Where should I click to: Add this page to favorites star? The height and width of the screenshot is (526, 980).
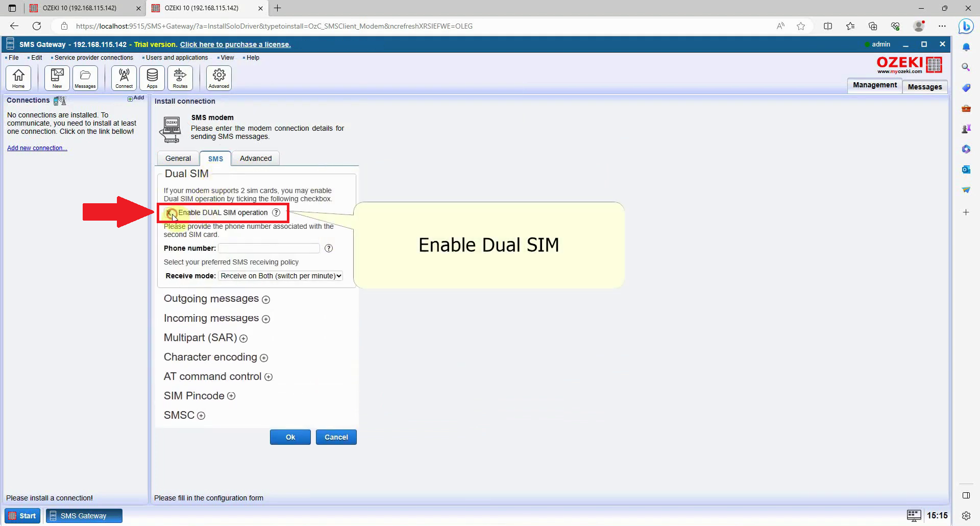pos(801,26)
